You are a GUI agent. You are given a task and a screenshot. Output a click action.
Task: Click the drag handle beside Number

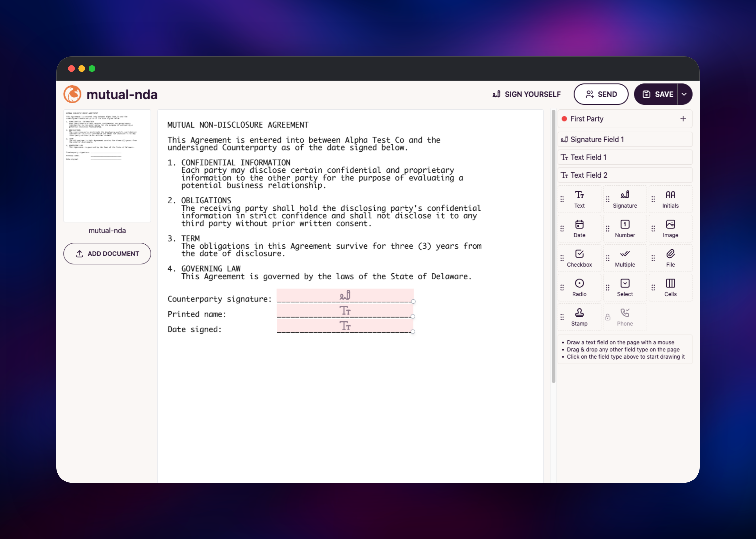607,229
